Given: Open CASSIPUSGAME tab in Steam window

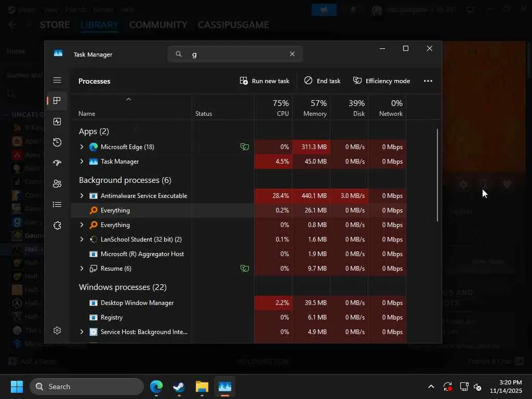Looking at the screenshot, I should click(x=233, y=25).
